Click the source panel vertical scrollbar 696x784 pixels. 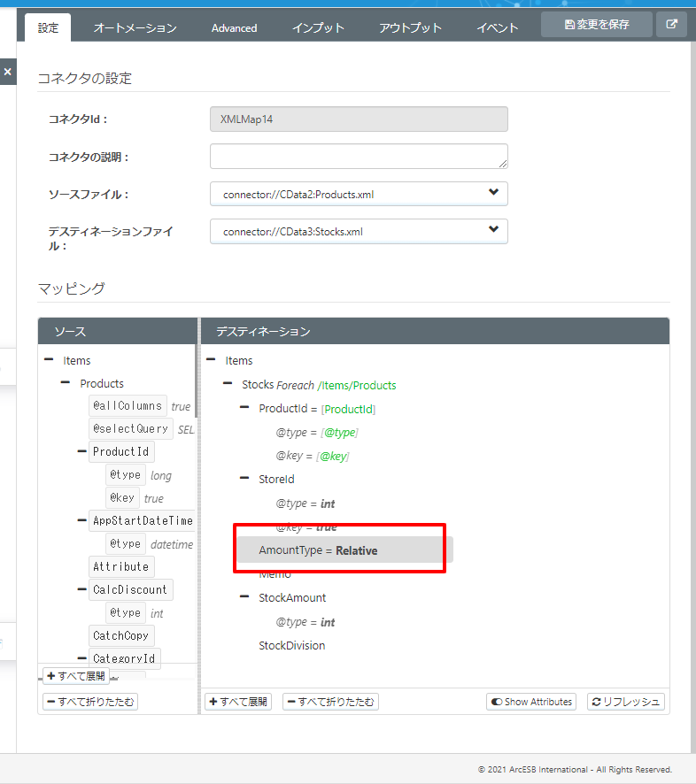pos(197,381)
